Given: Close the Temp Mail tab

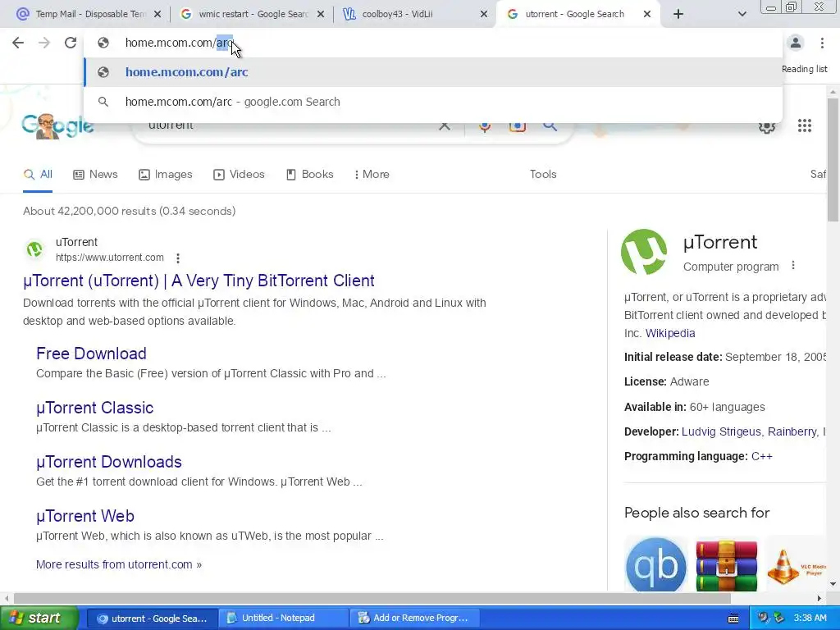Looking at the screenshot, I should click(x=157, y=15).
